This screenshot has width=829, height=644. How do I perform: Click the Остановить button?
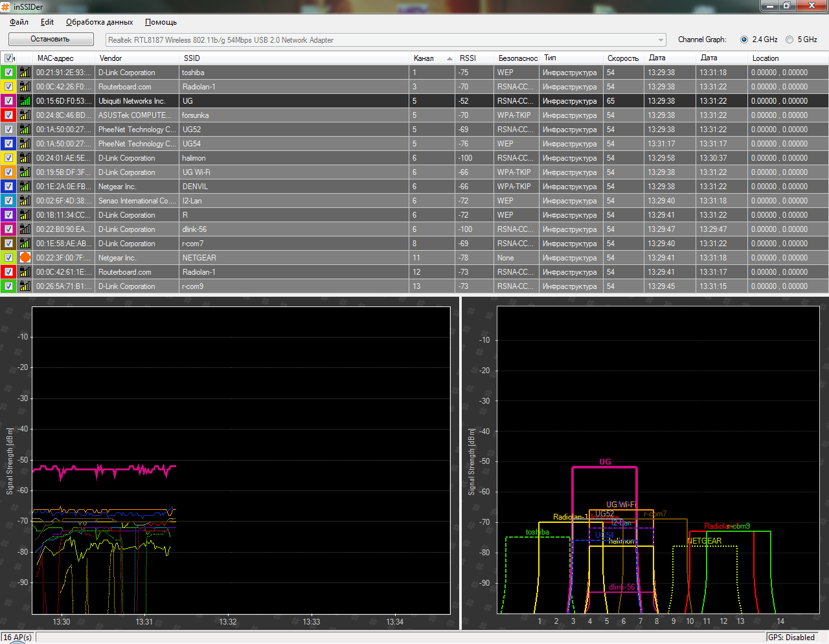51,40
